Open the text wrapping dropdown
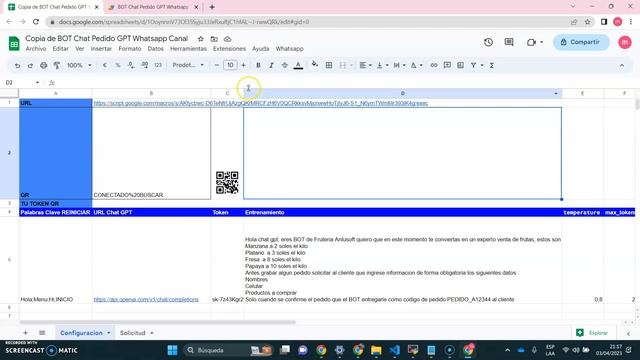The height and width of the screenshot is (360, 640). 399,65
